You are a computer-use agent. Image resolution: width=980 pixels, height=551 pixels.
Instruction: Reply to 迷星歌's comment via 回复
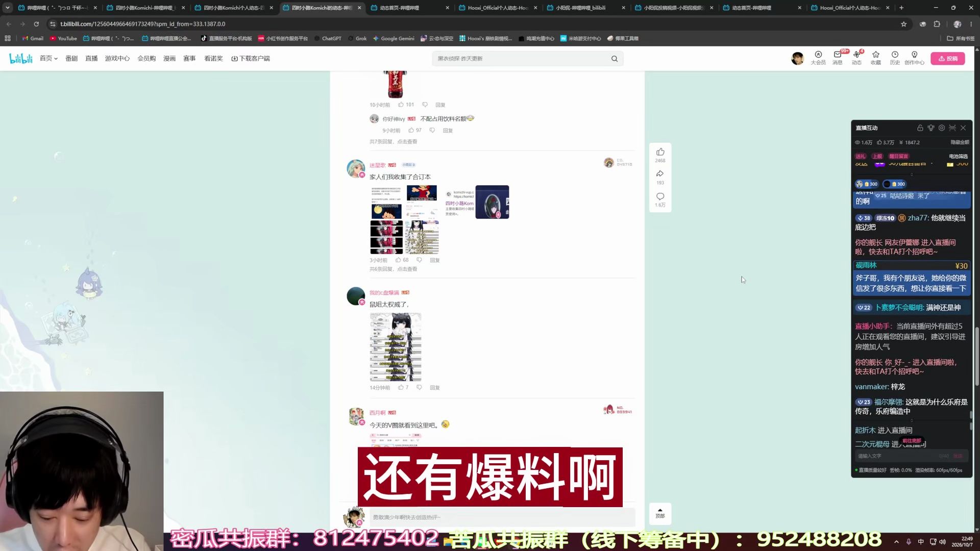435,260
